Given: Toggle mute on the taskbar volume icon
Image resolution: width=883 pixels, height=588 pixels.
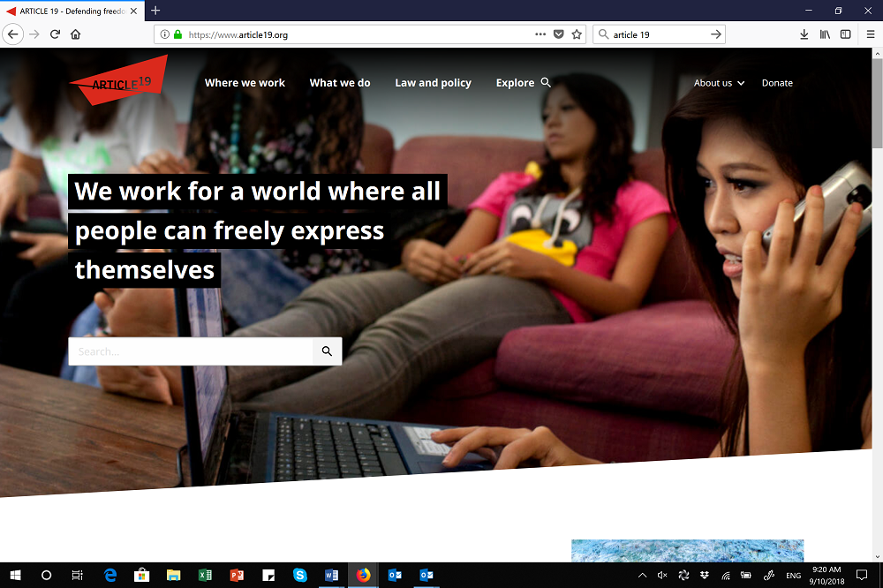Looking at the screenshot, I should pos(662,576).
